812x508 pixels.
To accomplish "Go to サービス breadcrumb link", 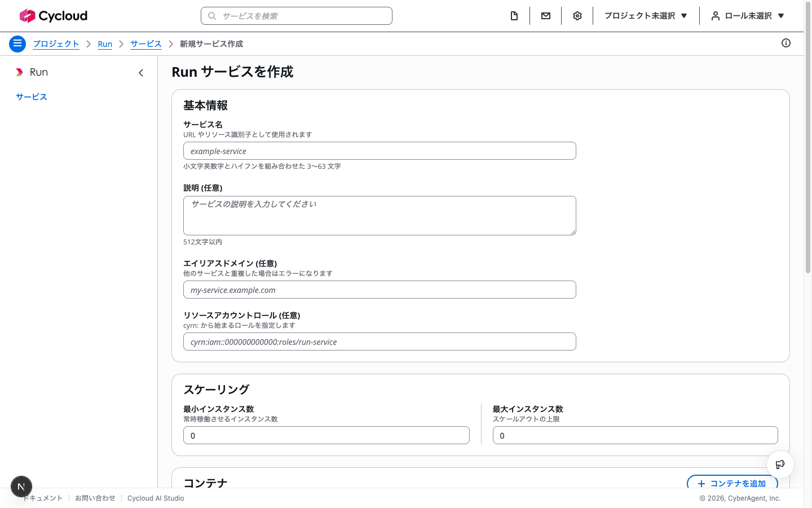I will 146,43.
